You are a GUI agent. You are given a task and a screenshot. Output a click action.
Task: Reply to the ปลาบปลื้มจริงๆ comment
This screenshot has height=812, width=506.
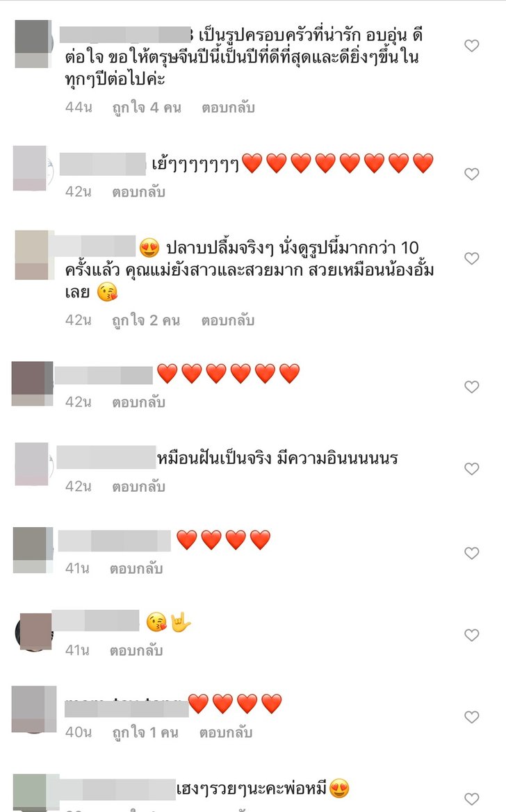tap(227, 320)
